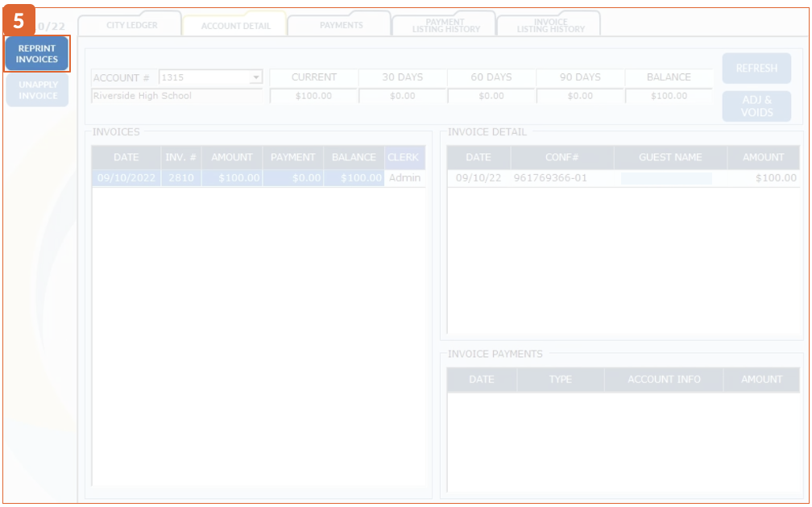
Task: Open Adj & Voids
Action: click(x=756, y=106)
